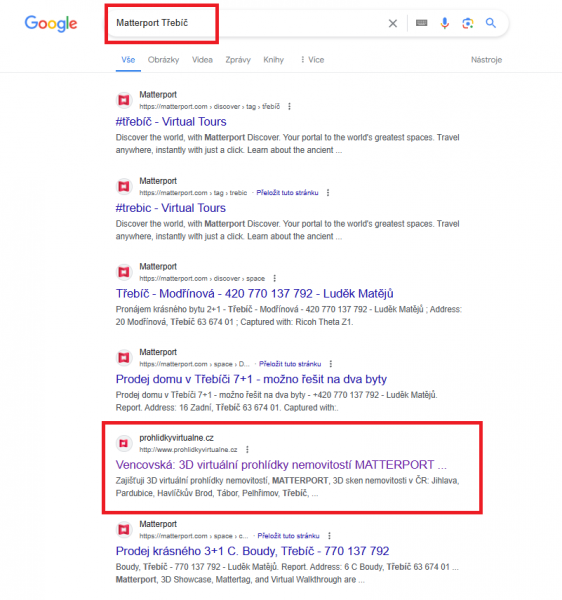562x600 pixels.
Task: Open three-dot menu for Prodej domu result
Action: (x=331, y=364)
